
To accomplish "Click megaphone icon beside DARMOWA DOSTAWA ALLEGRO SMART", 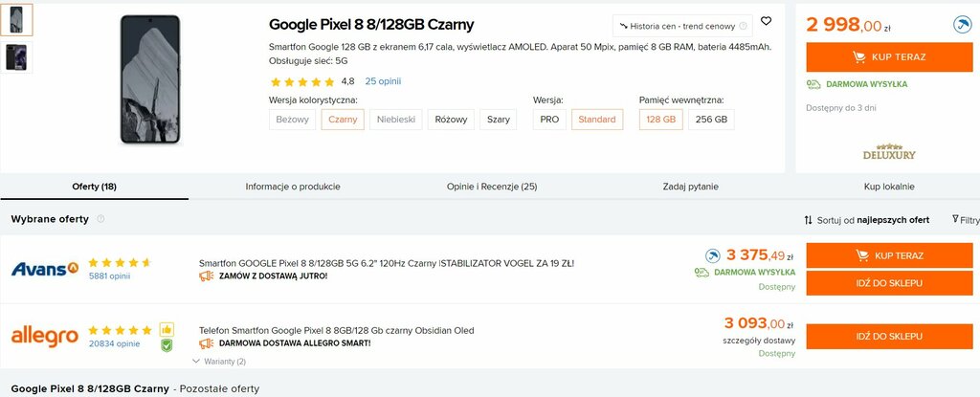I will point(207,343).
